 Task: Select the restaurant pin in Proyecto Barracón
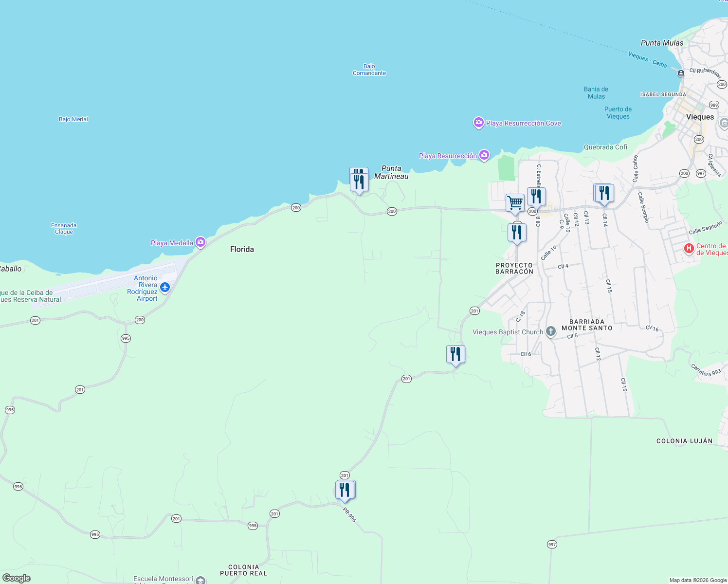[517, 232]
